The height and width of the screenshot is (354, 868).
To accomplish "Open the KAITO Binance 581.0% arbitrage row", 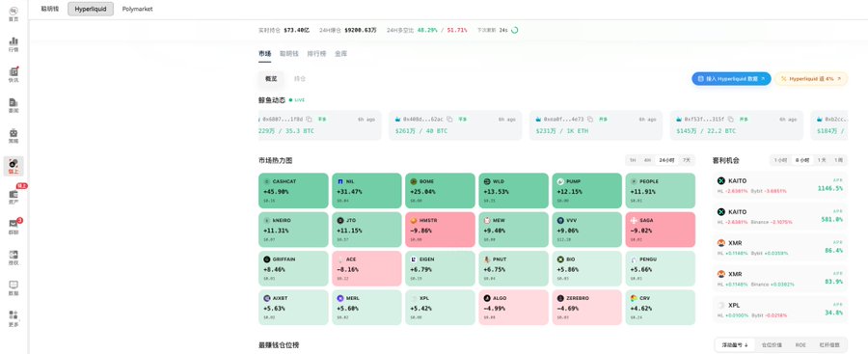I will pos(780,216).
